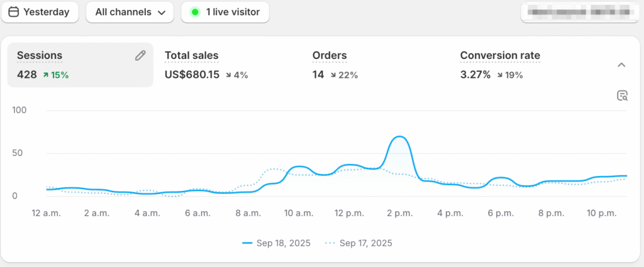The height and width of the screenshot is (267, 644).
Task: Click the green live visitor dot
Action: (195, 12)
